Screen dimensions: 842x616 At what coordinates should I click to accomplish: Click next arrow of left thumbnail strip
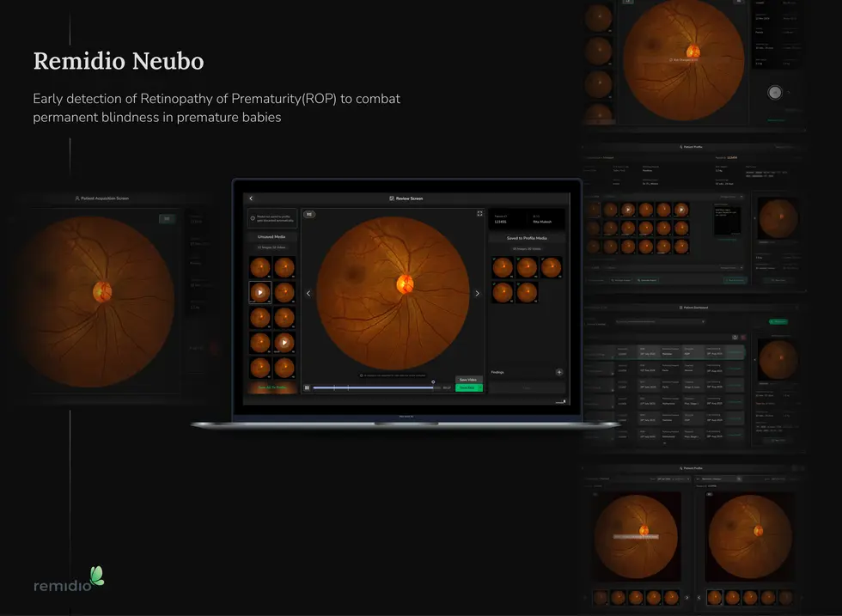click(686, 597)
